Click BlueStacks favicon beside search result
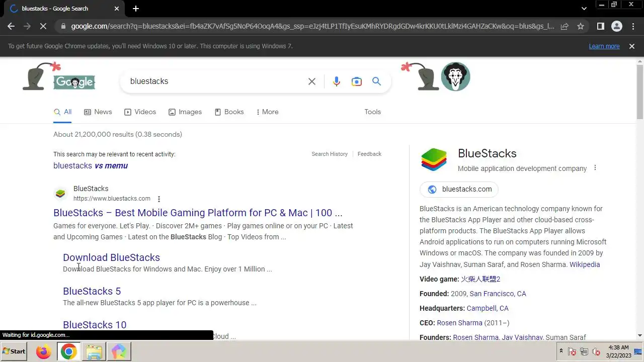The width and height of the screenshot is (644, 362). [60, 194]
